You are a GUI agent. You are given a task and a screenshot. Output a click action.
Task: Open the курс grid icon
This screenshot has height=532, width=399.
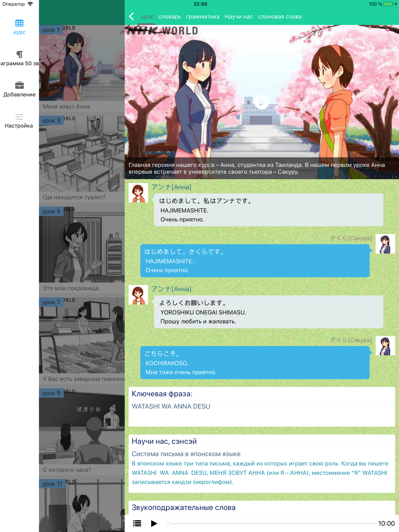click(19, 23)
